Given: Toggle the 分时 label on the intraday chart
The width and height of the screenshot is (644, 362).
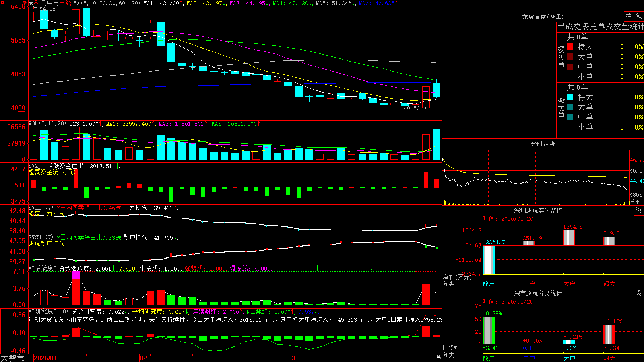Looking at the screenshot, I should [x=636, y=202].
